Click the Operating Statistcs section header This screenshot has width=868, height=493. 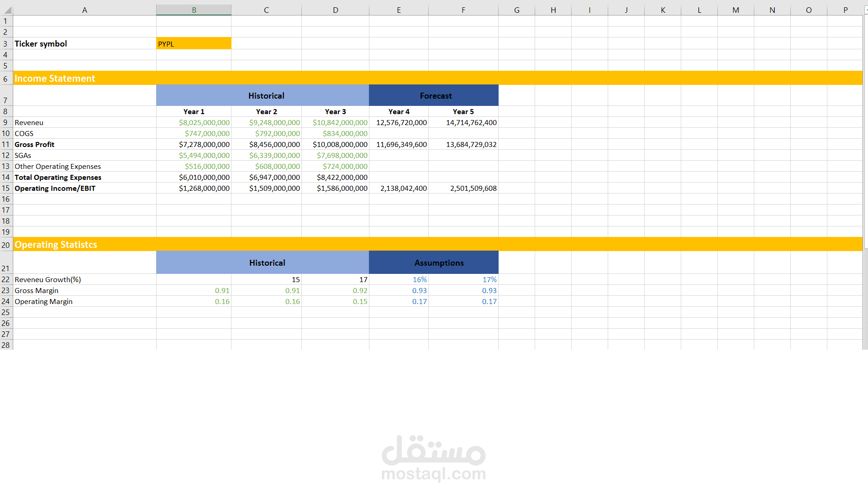tap(437, 244)
